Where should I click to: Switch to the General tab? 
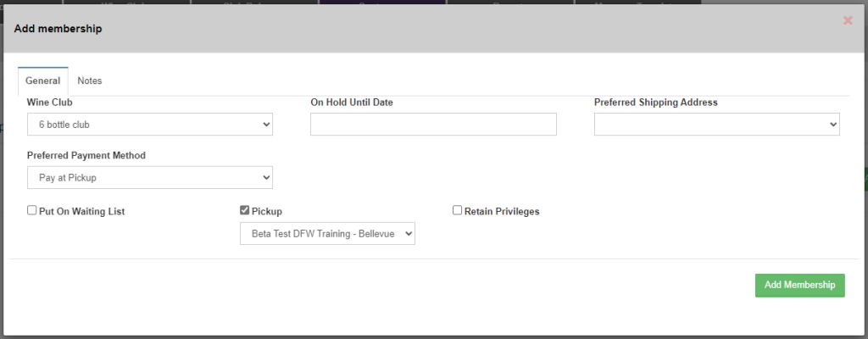coord(42,81)
